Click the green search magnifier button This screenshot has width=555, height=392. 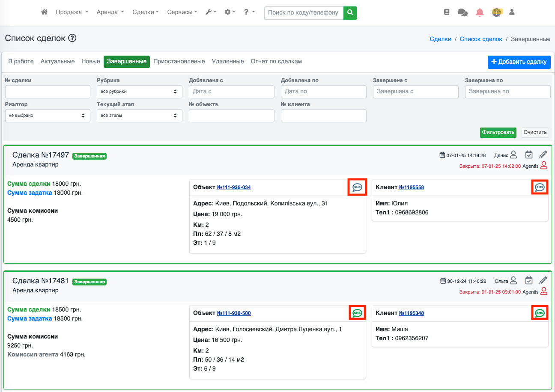pos(350,13)
